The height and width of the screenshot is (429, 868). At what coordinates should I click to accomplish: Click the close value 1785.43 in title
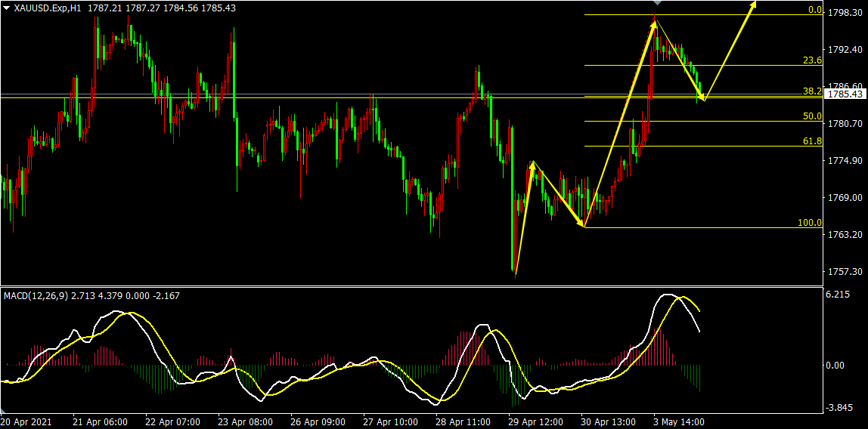(x=218, y=8)
